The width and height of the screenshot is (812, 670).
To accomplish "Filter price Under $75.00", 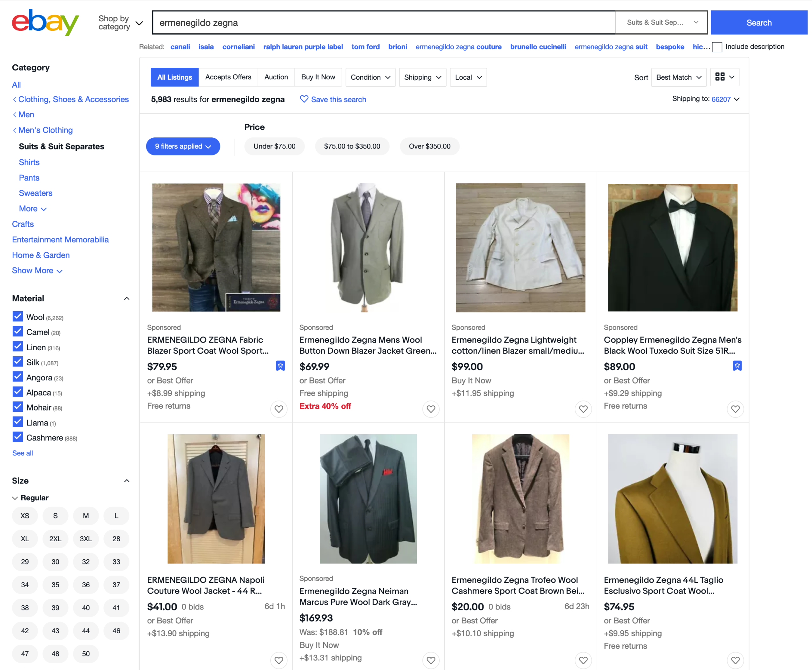I will pyautogui.click(x=274, y=146).
